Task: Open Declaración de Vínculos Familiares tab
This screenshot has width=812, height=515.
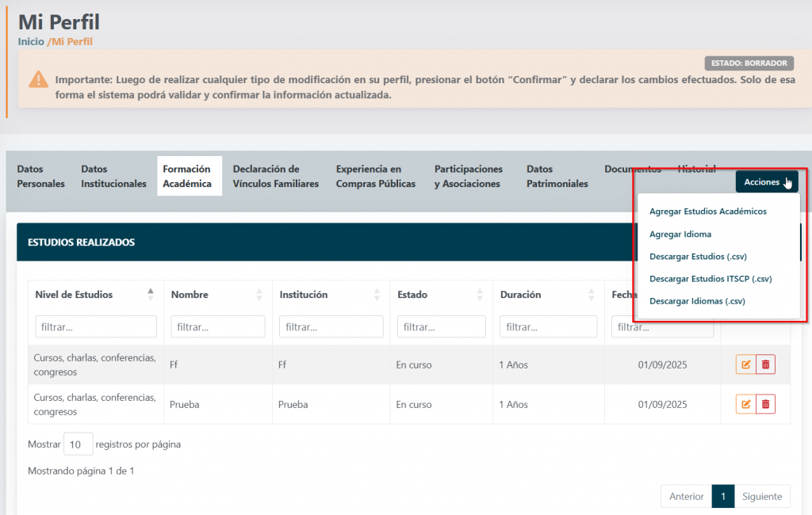Action: pos(275,176)
